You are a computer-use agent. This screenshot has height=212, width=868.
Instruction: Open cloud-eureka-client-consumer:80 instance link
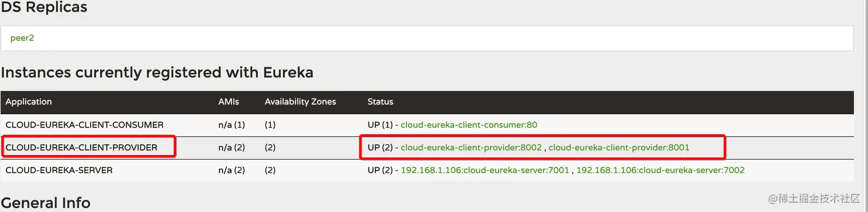[x=469, y=125]
